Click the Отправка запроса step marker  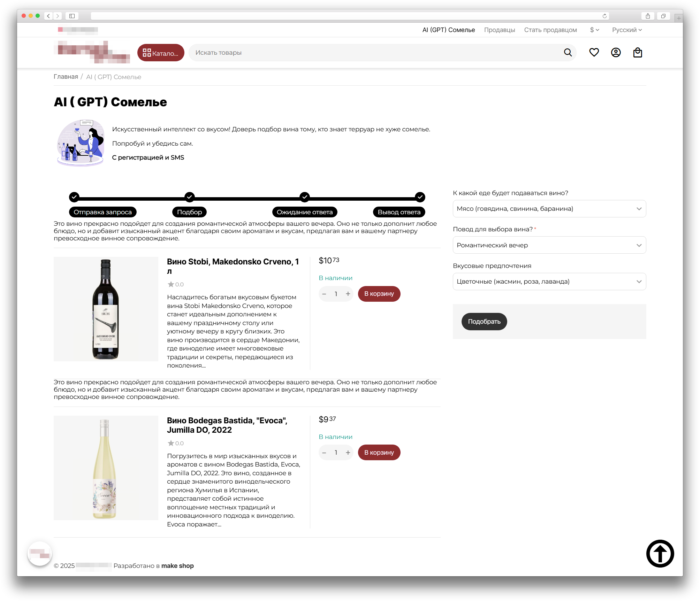(x=74, y=197)
